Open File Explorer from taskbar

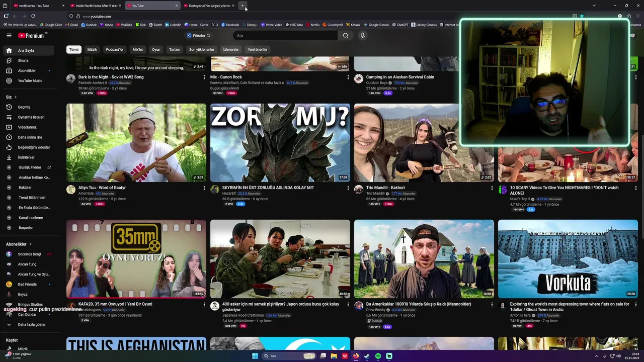pos(334,356)
